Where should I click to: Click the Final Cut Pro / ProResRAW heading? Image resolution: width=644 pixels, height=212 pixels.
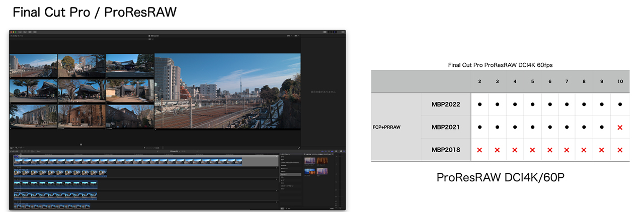tap(95, 12)
